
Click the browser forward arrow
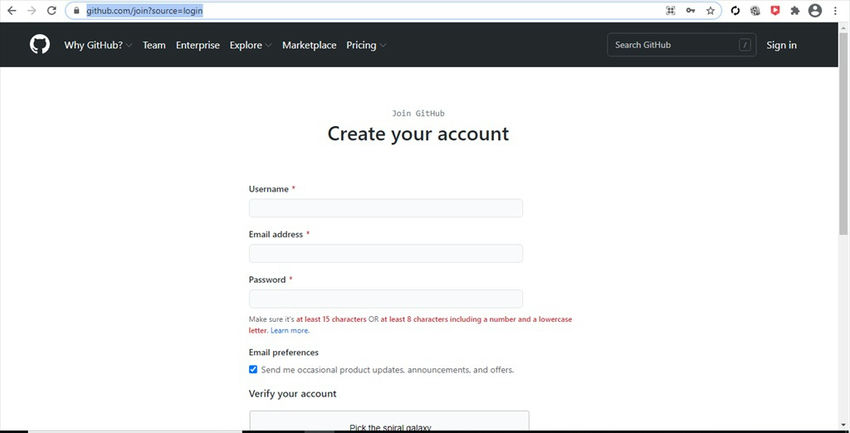click(x=31, y=10)
